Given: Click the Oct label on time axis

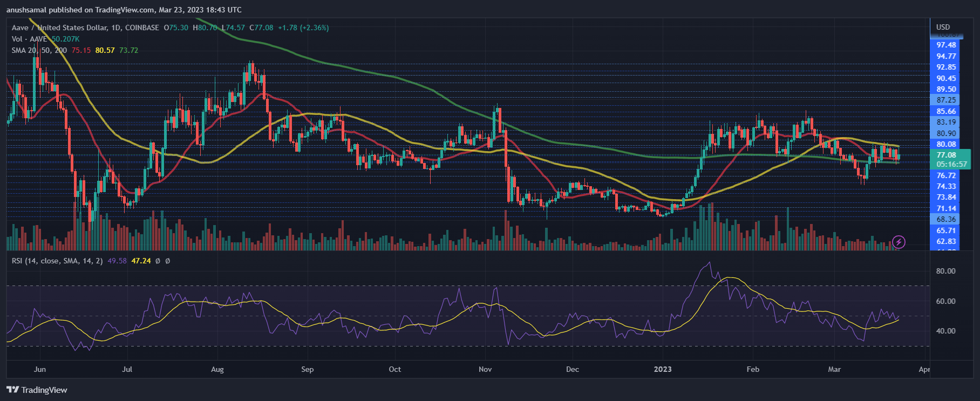Looking at the screenshot, I should click(x=395, y=369).
